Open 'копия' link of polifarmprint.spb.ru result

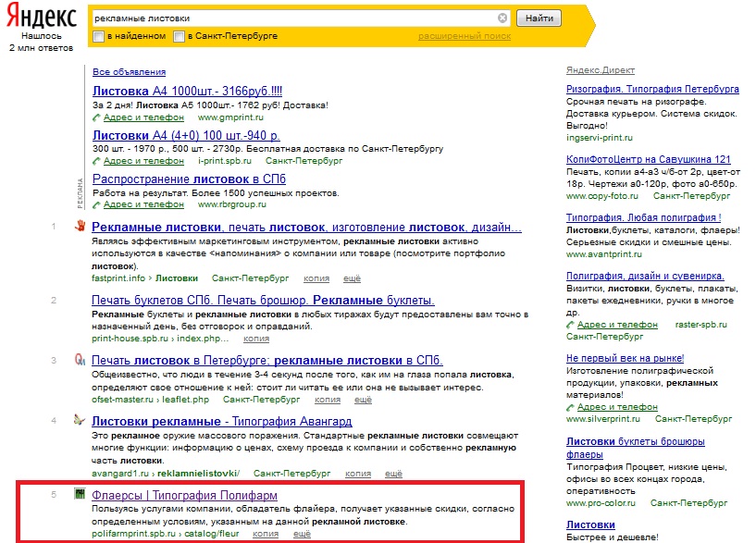point(266,534)
